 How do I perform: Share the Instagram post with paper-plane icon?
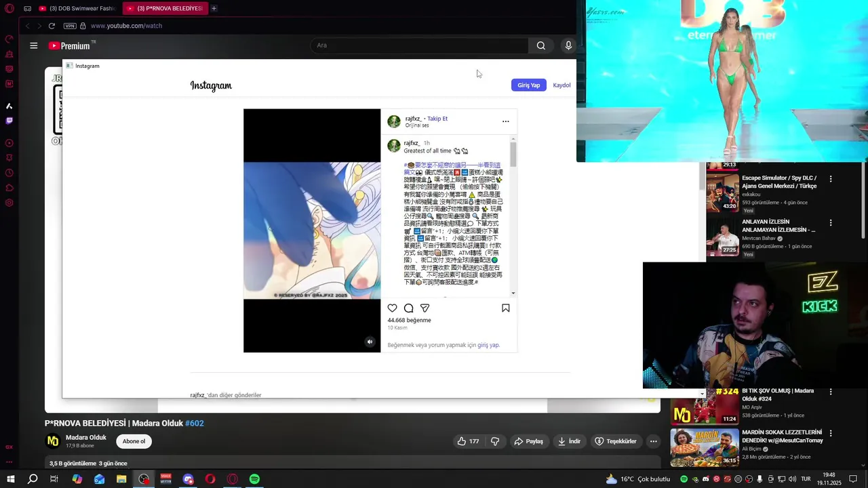[x=425, y=308]
